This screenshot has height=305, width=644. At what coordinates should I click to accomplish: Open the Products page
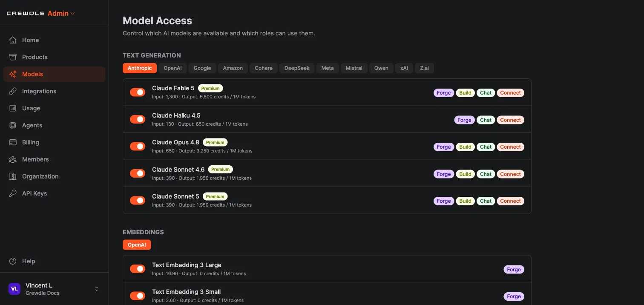(x=55, y=57)
